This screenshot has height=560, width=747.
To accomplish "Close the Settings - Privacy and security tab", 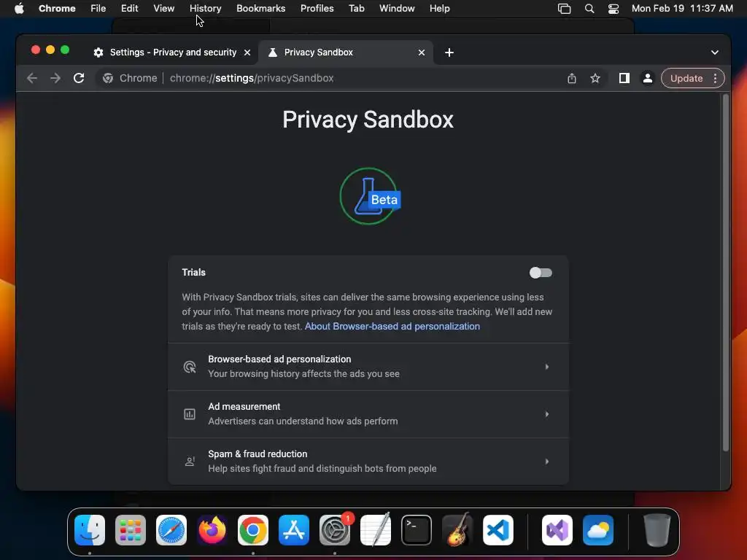I will pos(247,52).
